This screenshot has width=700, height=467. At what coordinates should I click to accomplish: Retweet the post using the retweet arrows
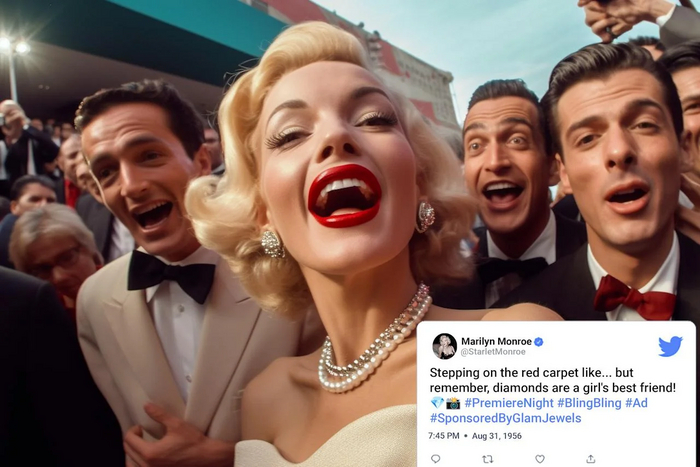[x=488, y=459]
